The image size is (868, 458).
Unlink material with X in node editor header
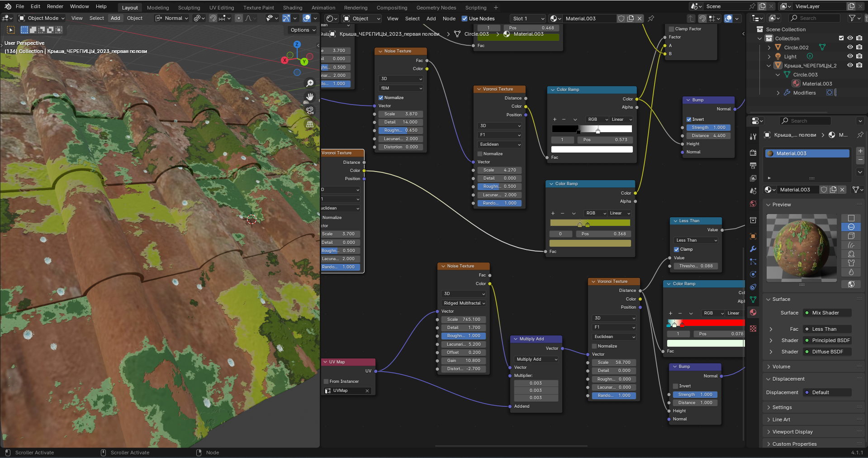tap(640, 19)
